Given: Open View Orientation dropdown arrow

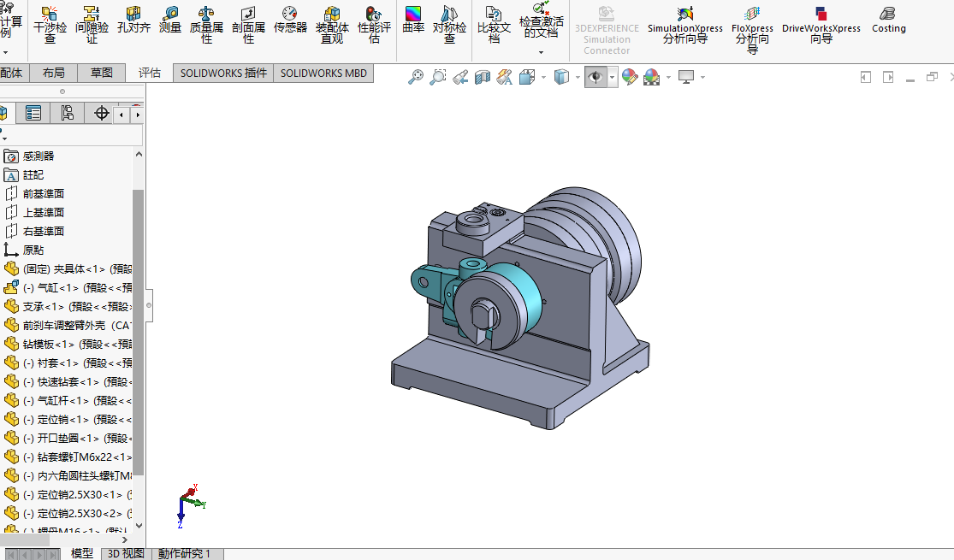Looking at the screenshot, I should [543, 77].
